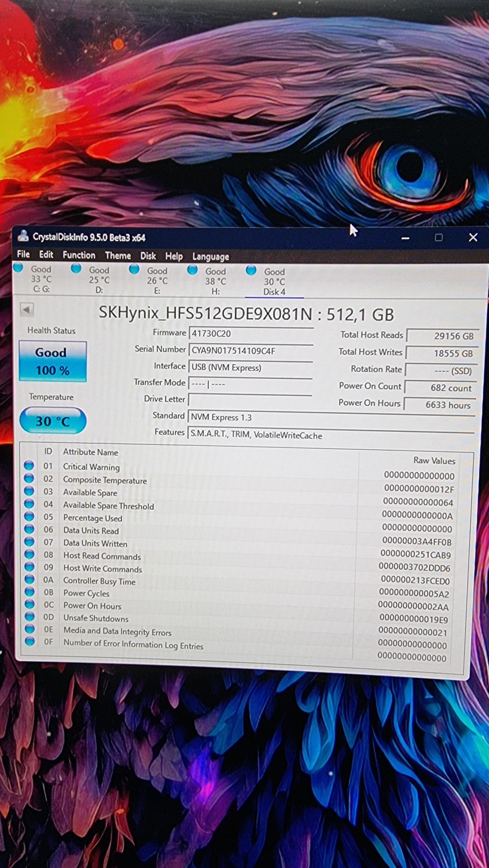Click the Transfer Mode field
The image size is (489, 868).
[x=250, y=384]
